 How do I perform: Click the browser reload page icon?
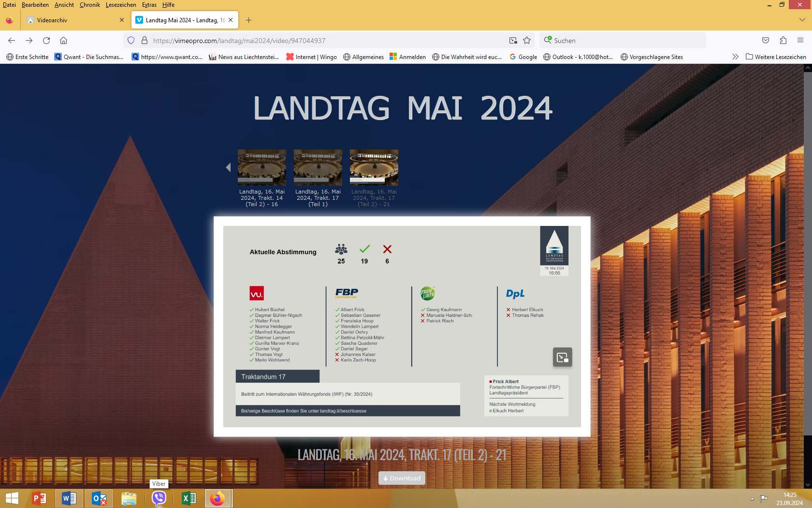[46, 41]
